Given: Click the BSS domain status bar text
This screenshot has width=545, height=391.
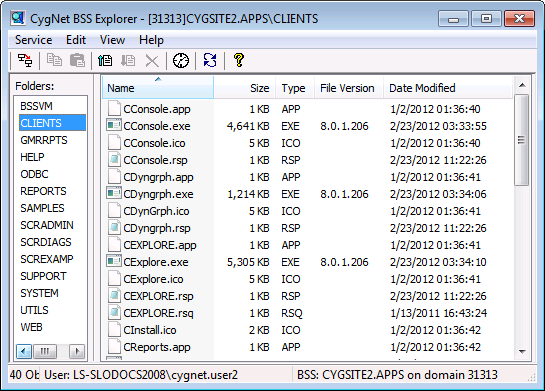Looking at the screenshot, I should (397, 375).
